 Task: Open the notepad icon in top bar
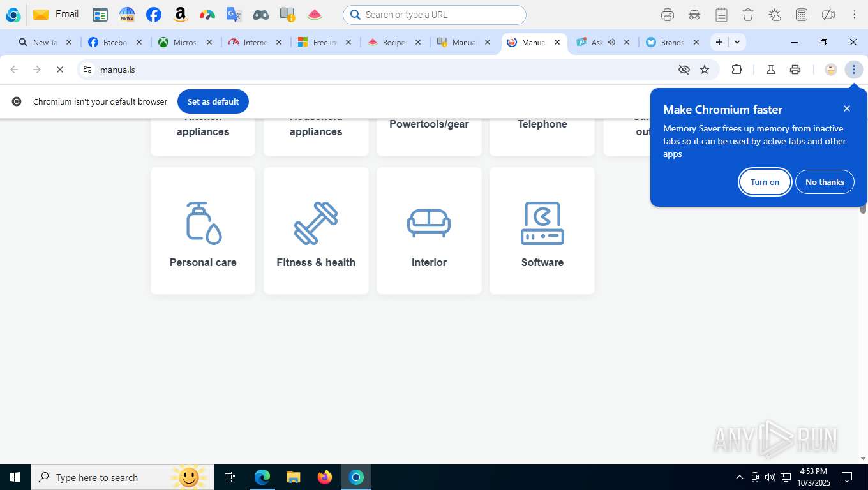[721, 15]
